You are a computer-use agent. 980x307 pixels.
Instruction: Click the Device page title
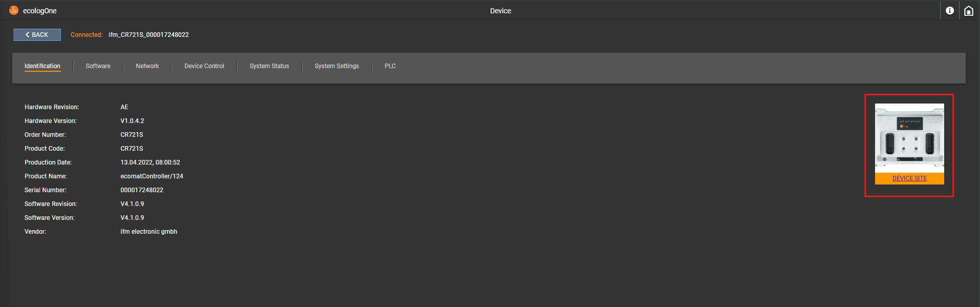click(500, 11)
